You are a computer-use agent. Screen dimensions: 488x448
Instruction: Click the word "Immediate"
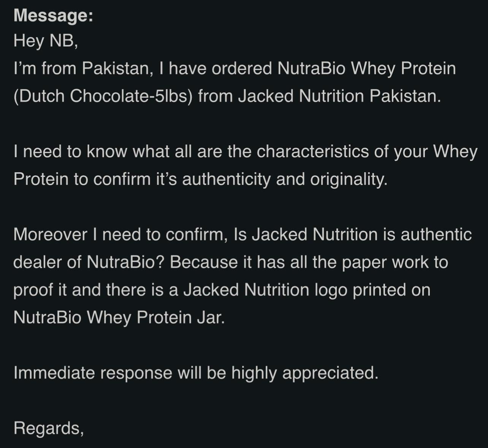[x=54, y=373]
